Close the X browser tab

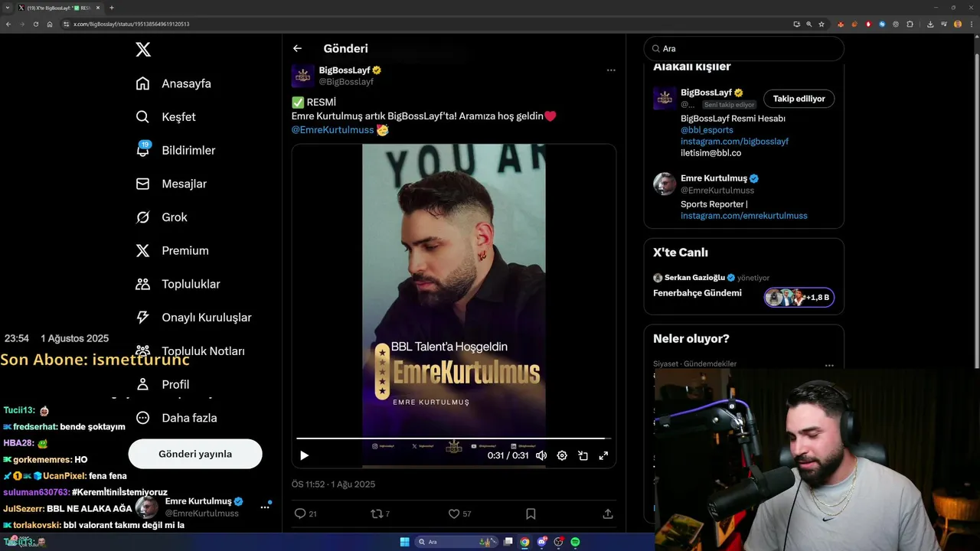coord(98,8)
